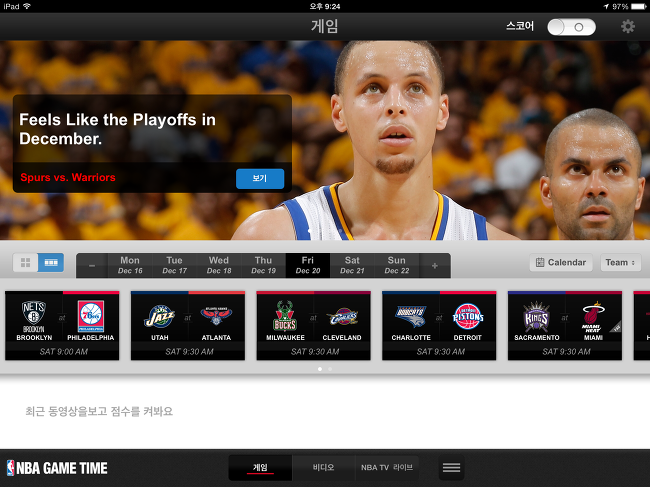Open Sacramento at Miami game time
Viewport: 650px width, 487px height.
(566, 351)
